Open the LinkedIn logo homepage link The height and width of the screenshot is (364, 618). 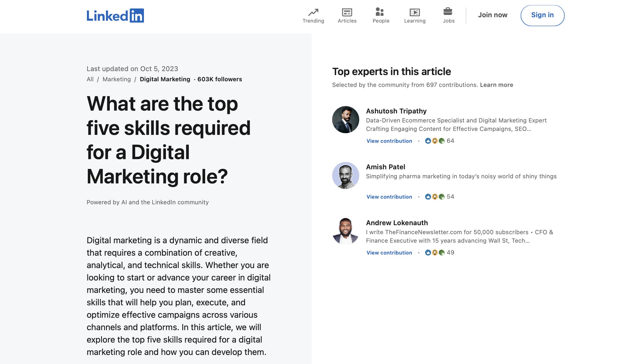[115, 16]
